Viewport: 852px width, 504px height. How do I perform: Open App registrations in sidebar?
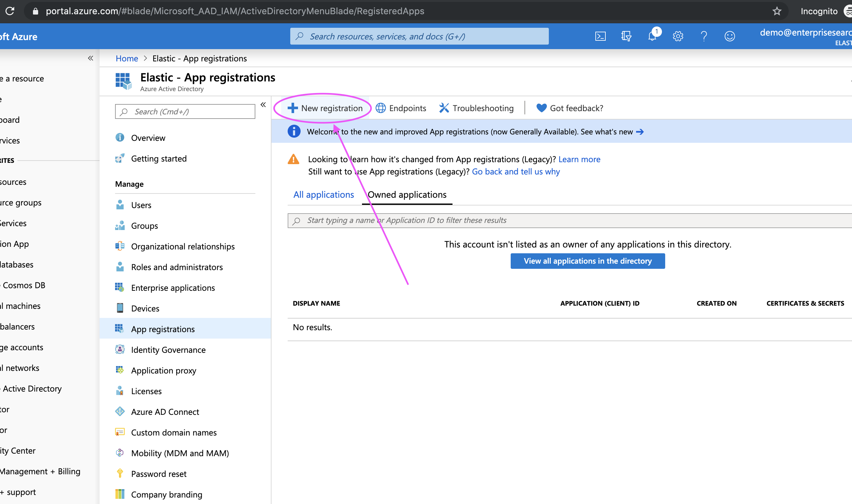(x=163, y=328)
